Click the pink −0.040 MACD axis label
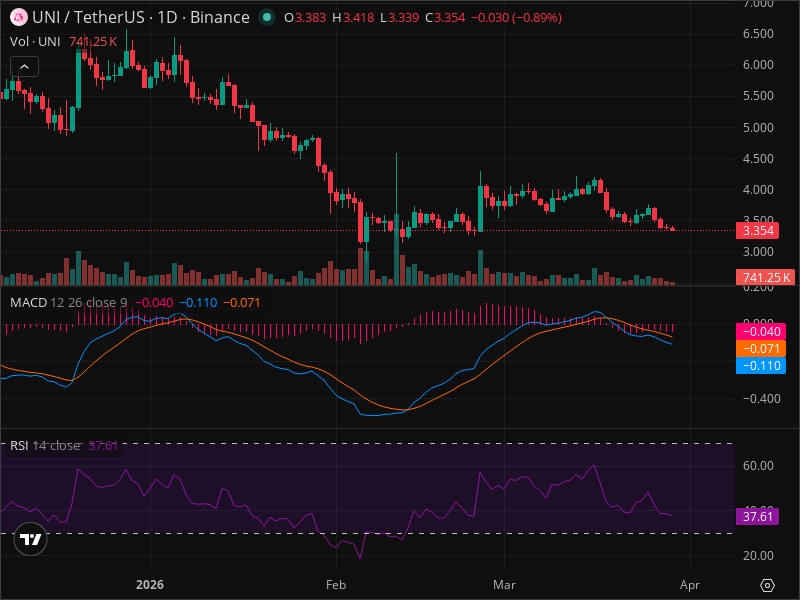Viewport: 800px width, 600px height. click(x=761, y=332)
